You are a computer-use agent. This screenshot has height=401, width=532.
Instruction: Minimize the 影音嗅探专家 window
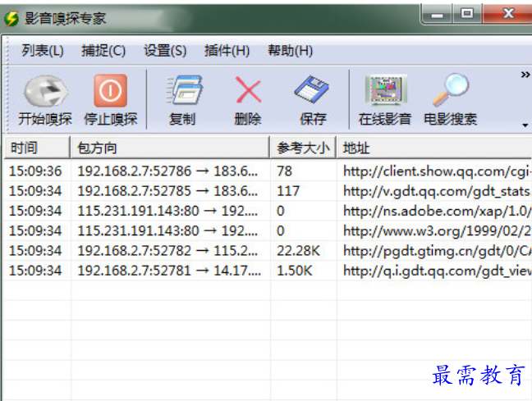click(x=437, y=15)
